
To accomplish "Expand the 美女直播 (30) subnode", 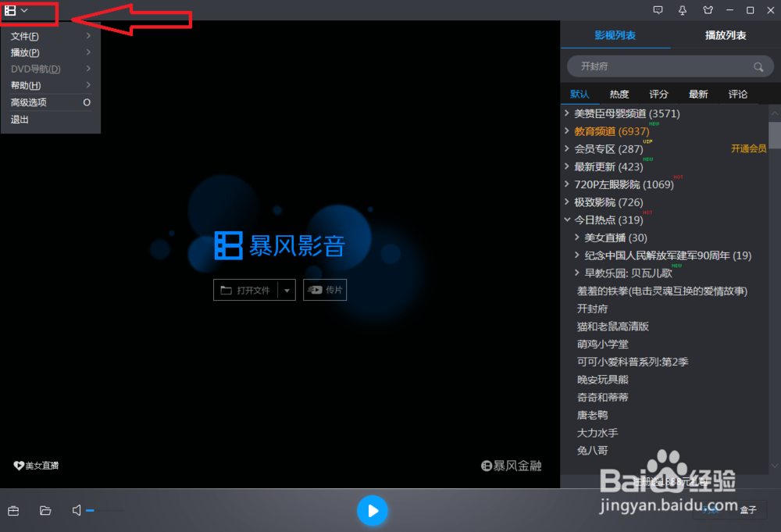I will tap(577, 237).
